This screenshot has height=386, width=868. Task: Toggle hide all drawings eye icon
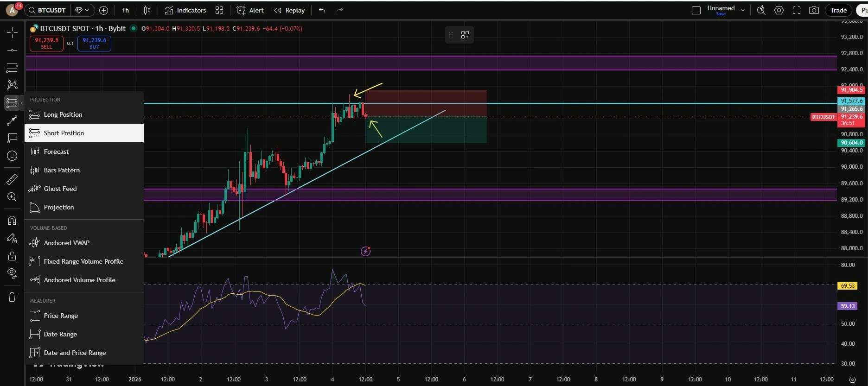(12, 273)
